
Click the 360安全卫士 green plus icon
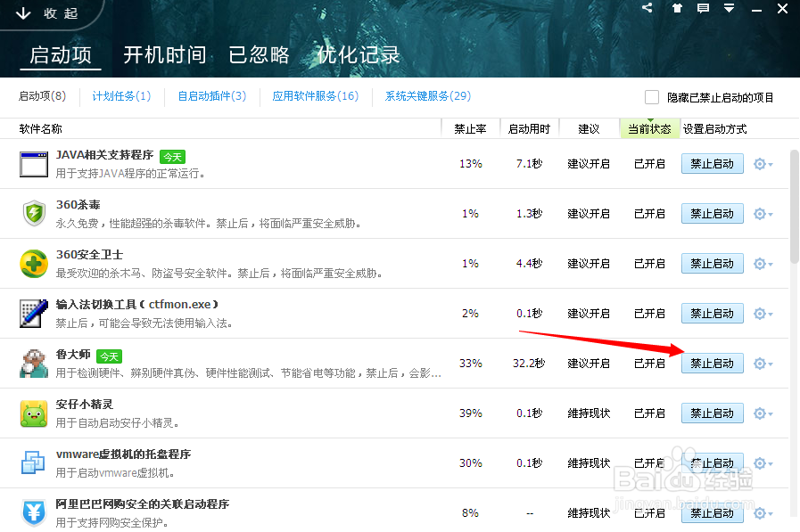(x=34, y=264)
